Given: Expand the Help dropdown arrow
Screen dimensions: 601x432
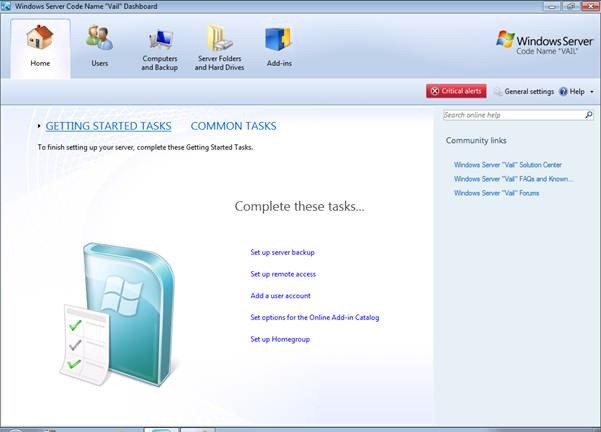Looking at the screenshot, I should (x=592, y=92).
